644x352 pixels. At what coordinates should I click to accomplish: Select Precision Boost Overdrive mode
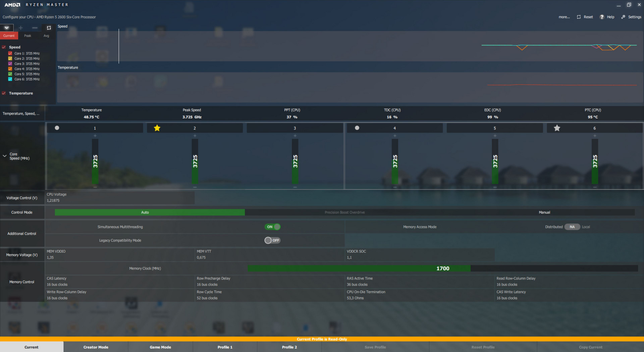pyautogui.click(x=344, y=212)
